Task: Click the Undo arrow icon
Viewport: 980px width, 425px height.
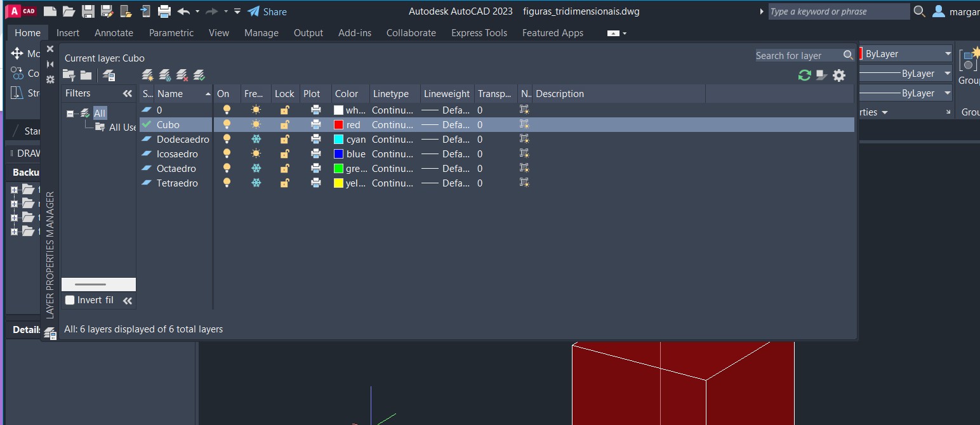Action: [x=183, y=11]
